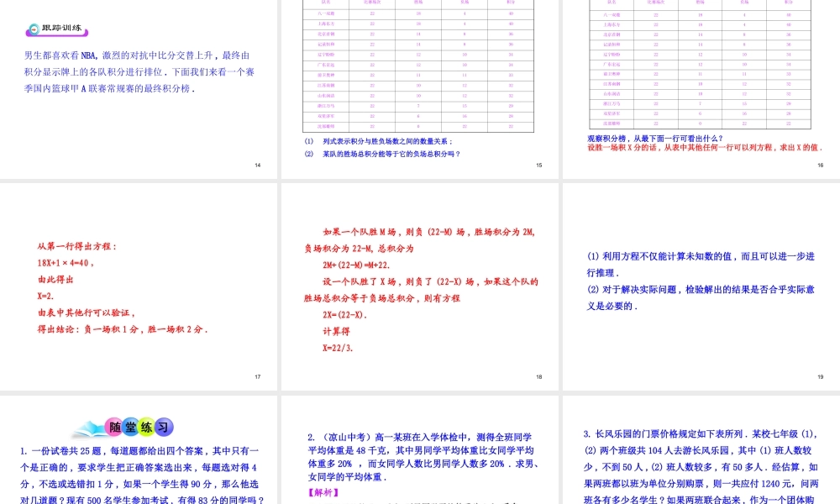Click the 队名 table header on slide 15
Viewport: 840px width, 504px height.
click(x=327, y=3)
